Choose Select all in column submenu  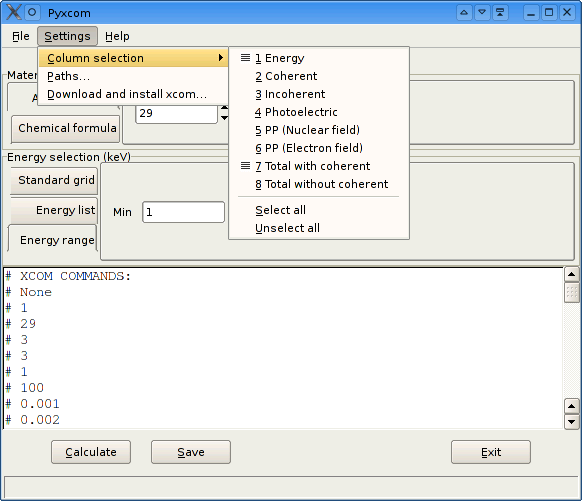click(319, 210)
